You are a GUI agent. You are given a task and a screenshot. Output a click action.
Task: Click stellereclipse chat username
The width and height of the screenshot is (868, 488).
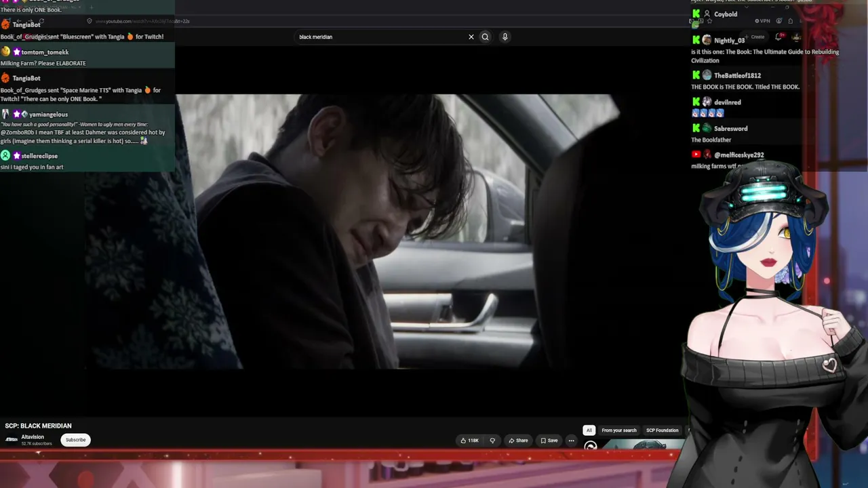point(39,156)
